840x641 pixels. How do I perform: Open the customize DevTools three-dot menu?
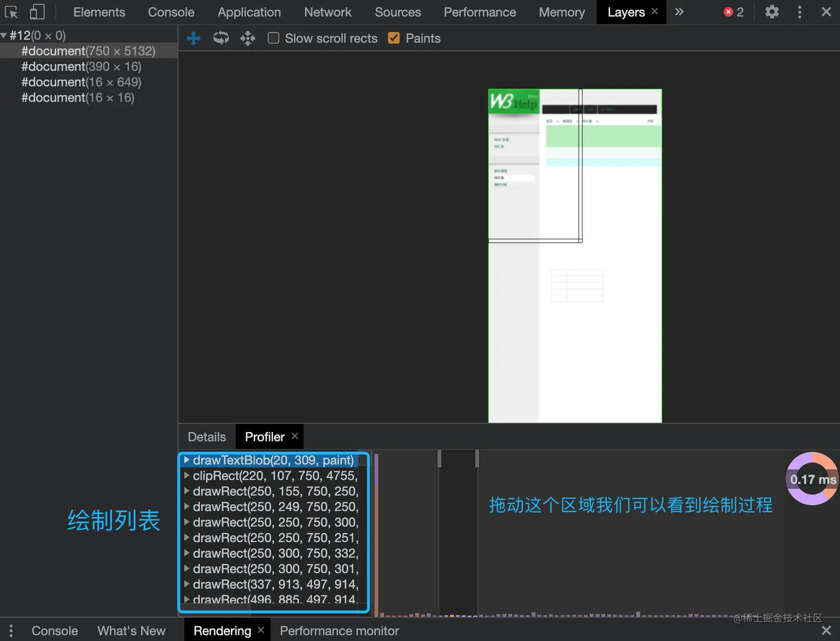[x=799, y=12]
